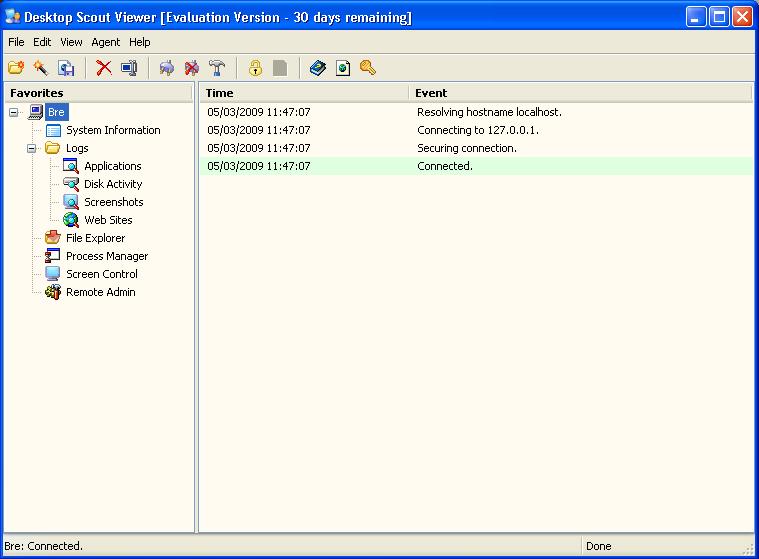Open the Agent menu
759x559 pixels.
click(x=106, y=42)
